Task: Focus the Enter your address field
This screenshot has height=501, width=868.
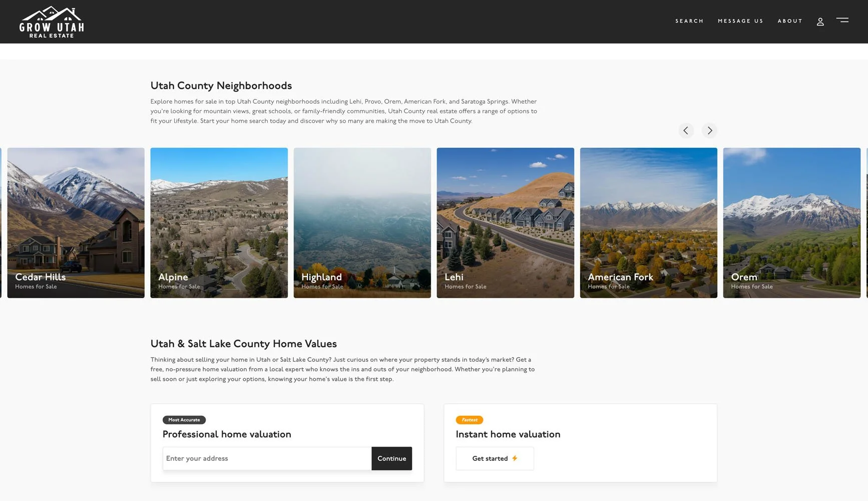Action: tap(267, 458)
